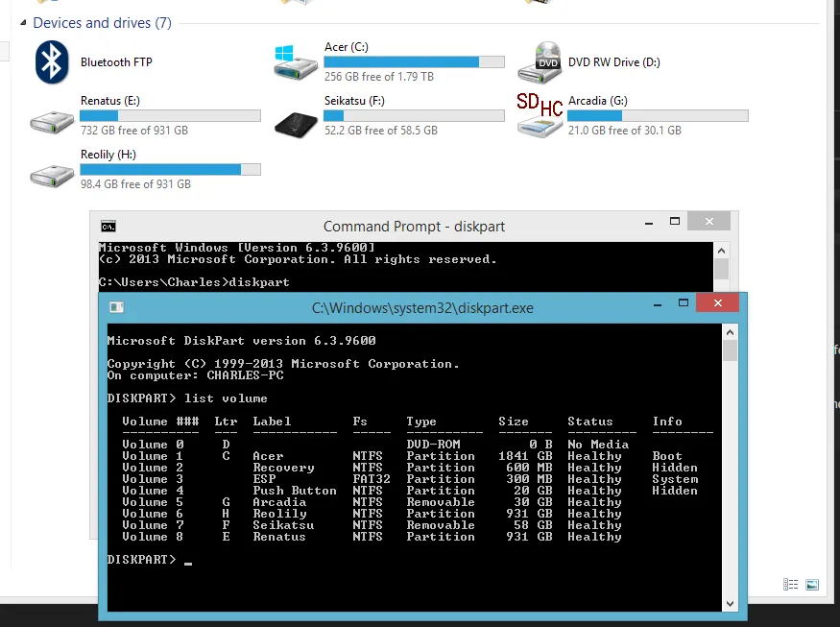Click the DVD RW Drive (D:) label
The image size is (840, 627).
pyautogui.click(x=614, y=62)
